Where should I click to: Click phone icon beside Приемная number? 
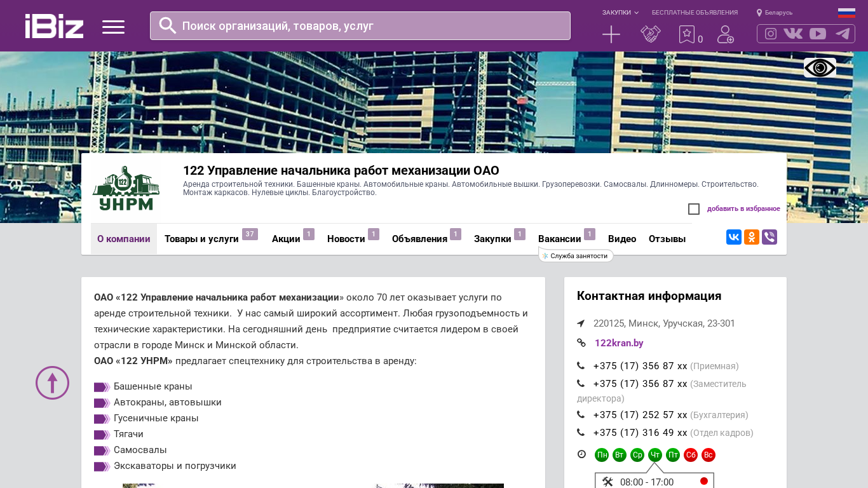coord(581,366)
